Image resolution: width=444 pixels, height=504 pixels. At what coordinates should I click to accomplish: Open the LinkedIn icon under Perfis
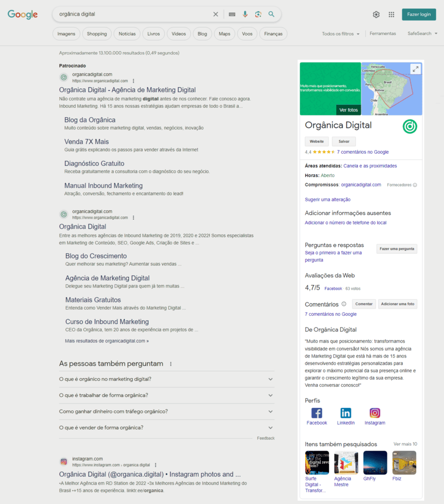345,413
